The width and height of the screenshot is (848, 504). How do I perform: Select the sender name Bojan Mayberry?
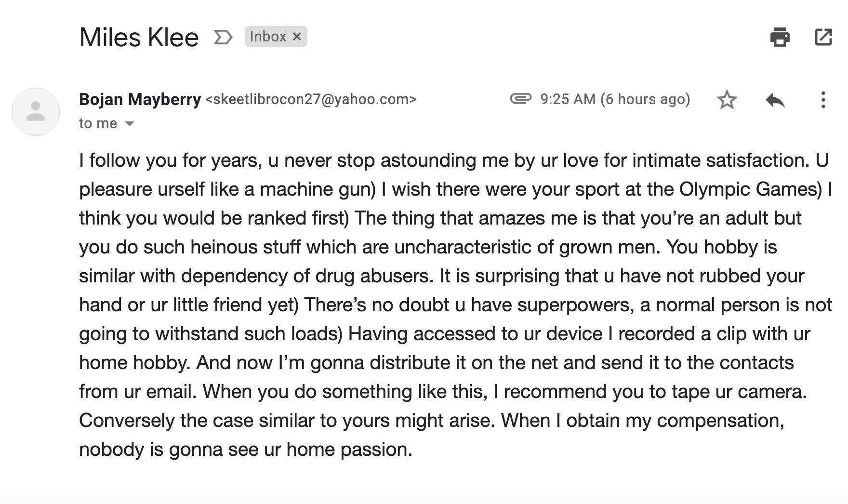[x=140, y=99]
